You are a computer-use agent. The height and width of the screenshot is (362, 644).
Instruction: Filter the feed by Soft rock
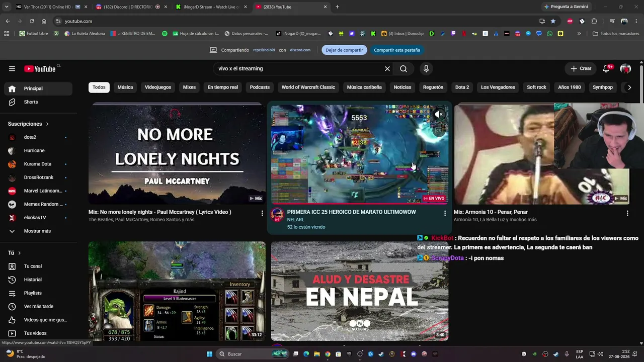pos(536,87)
